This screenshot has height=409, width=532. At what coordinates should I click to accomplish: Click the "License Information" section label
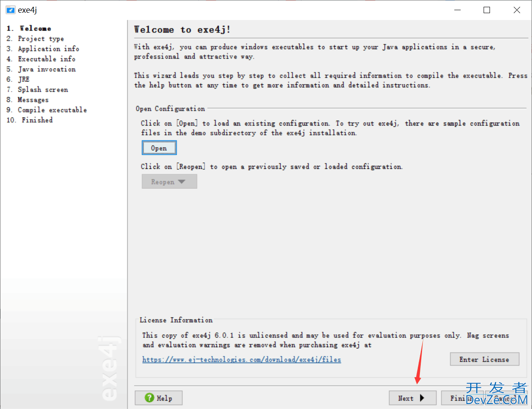click(176, 320)
